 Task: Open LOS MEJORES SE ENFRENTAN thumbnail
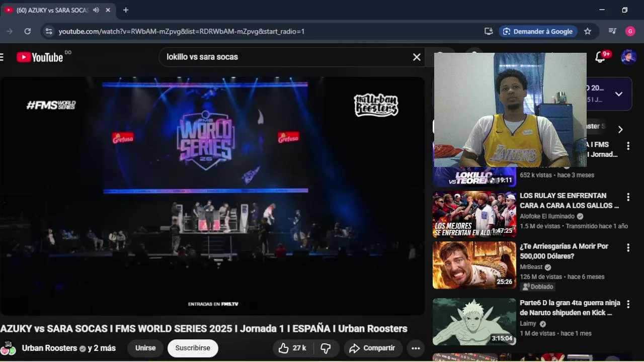pyautogui.click(x=474, y=214)
